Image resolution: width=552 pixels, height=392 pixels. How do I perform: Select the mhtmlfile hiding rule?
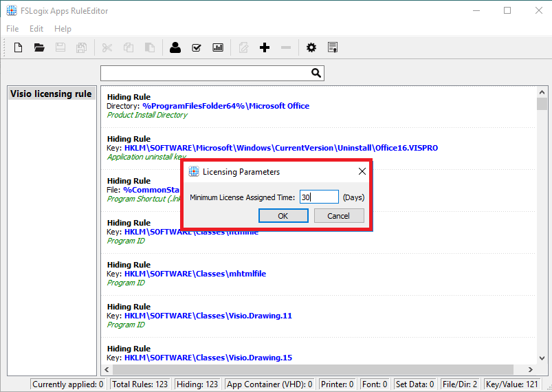click(x=318, y=274)
